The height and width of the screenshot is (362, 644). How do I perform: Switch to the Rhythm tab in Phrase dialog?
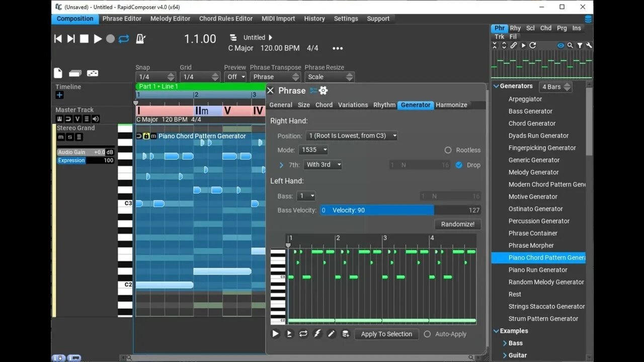(384, 105)
